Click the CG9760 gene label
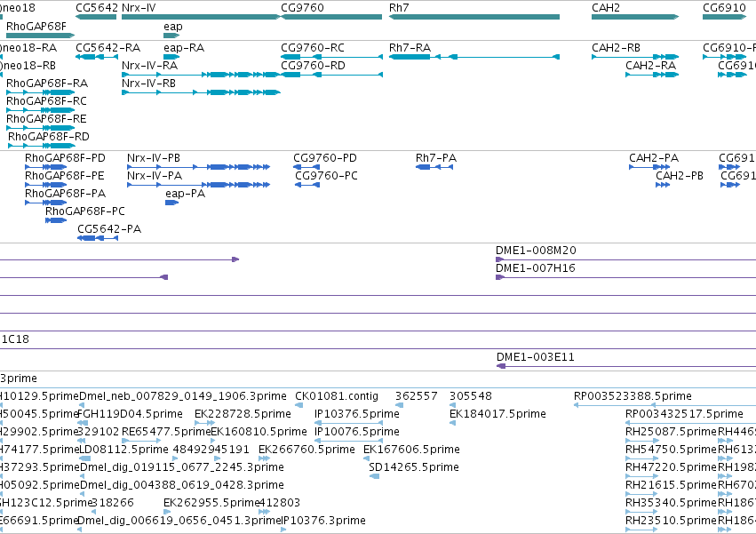This screenshot has width=756, height=534. coord(302,8)
